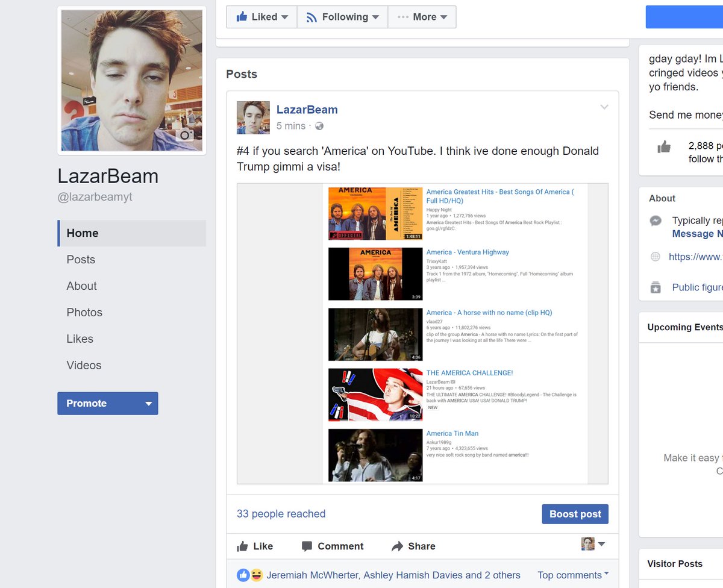Like the post with thumbs-up button
723x588 pixels.
(x=255, y=546)
